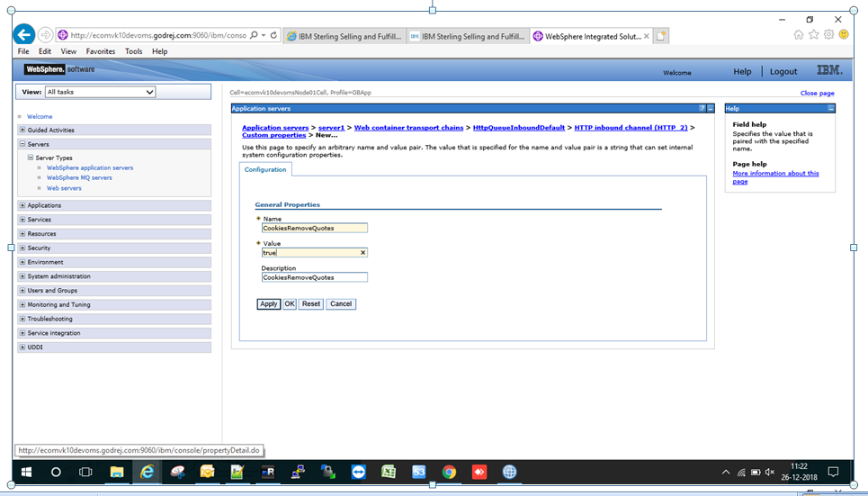Expand Monitoring and Tuning section

click(x=22, y=305)
